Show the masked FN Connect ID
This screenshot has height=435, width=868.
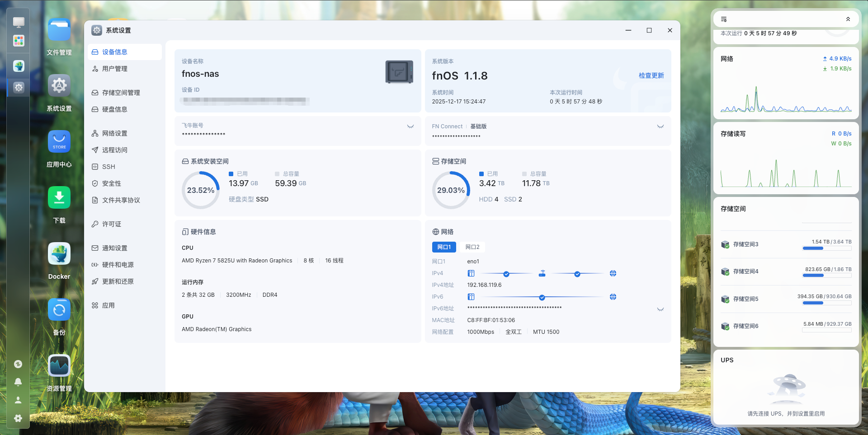(660, 126)
